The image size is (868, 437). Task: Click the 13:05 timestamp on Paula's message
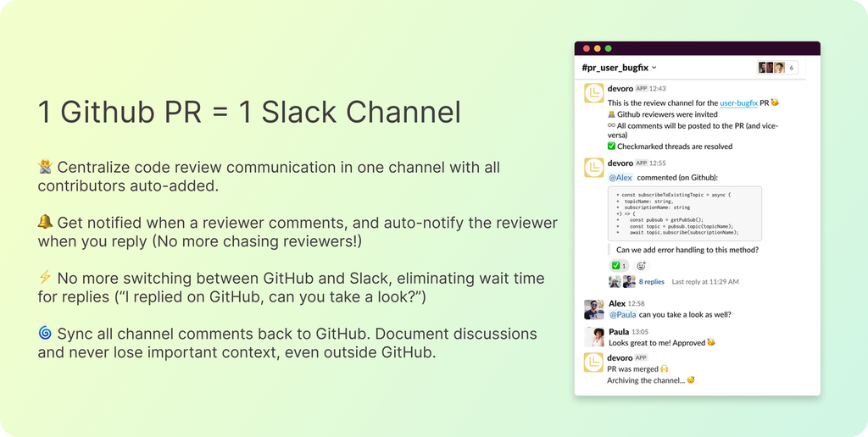(x=640, y=332)
